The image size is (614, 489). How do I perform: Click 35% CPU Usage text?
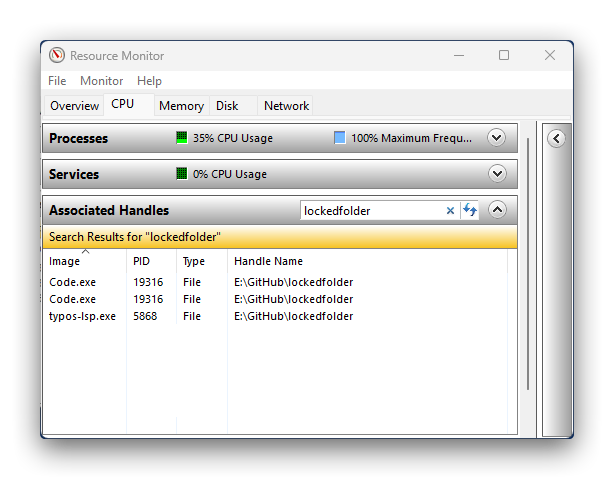coord(233,138)
